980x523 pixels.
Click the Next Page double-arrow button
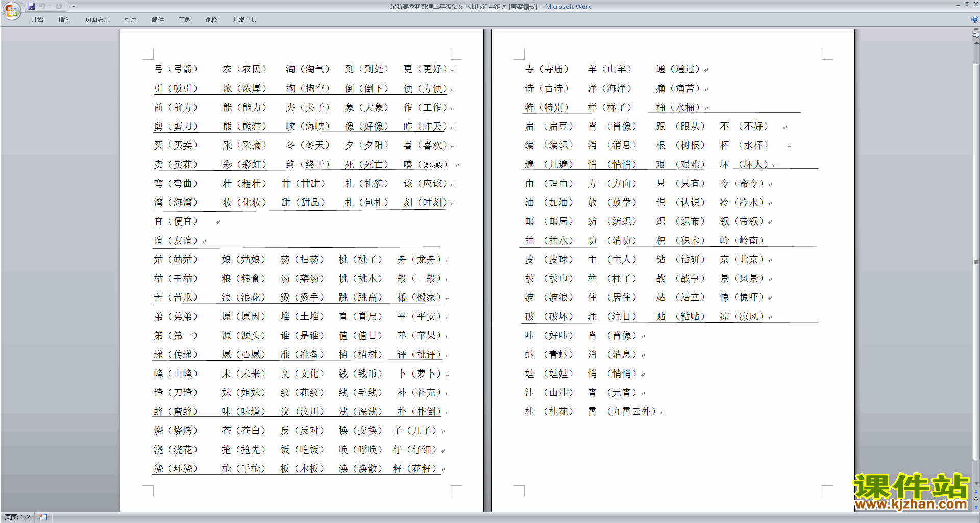976,507
